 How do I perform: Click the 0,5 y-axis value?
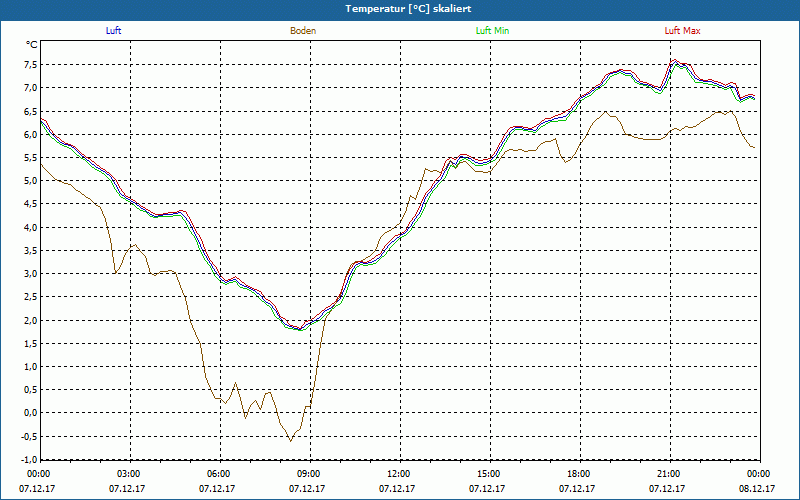click(30, 390)
